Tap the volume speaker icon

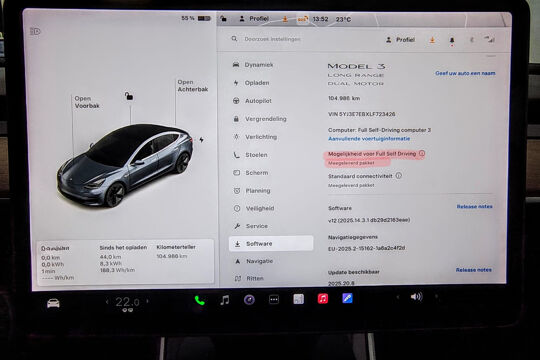[x=416, y=297]
